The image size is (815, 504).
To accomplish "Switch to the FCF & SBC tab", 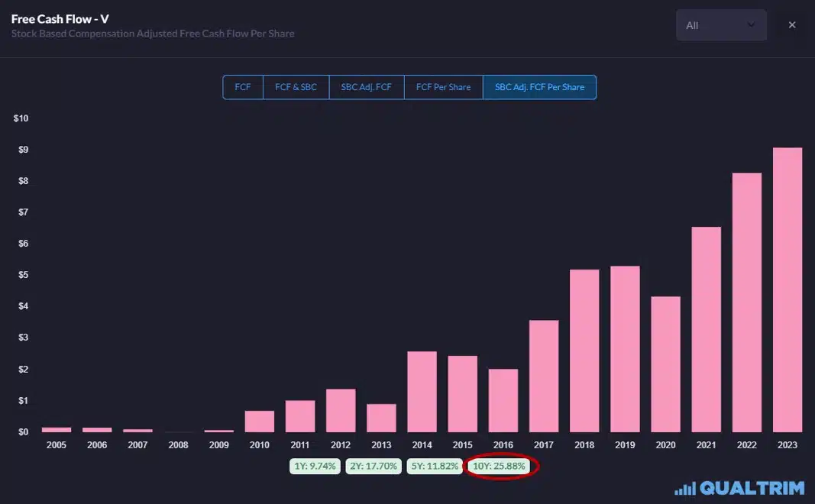I will click(296, 86).
